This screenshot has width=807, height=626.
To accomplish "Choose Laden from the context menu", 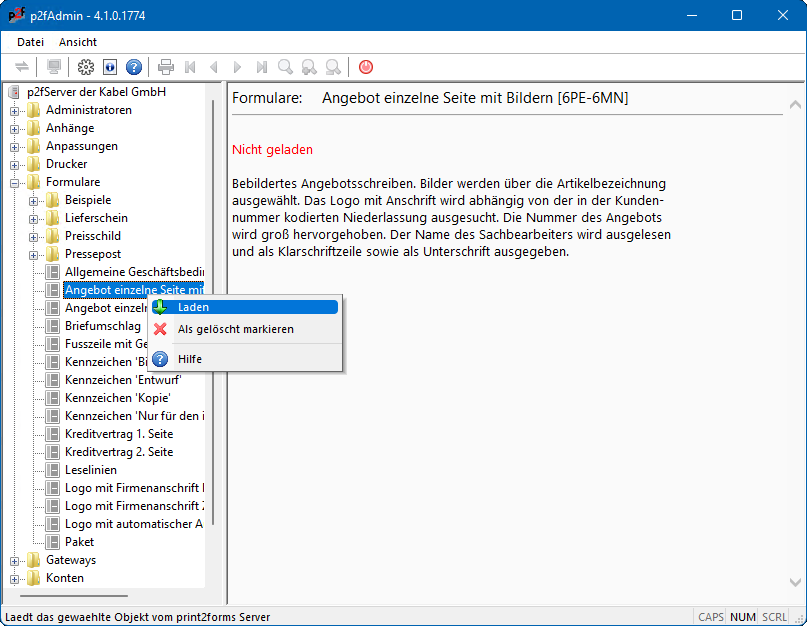I will tap(193, 307).
